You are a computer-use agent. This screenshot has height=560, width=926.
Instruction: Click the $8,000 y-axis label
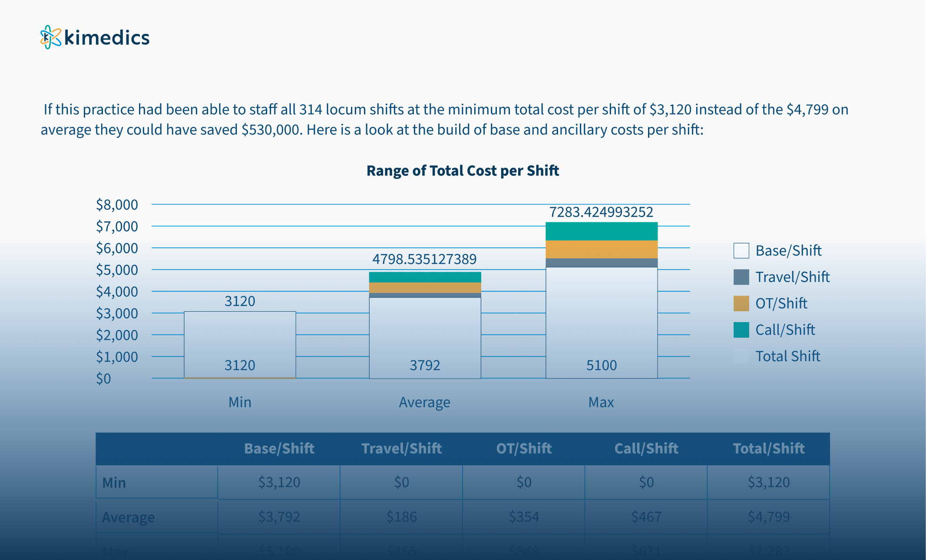(117, 204)
